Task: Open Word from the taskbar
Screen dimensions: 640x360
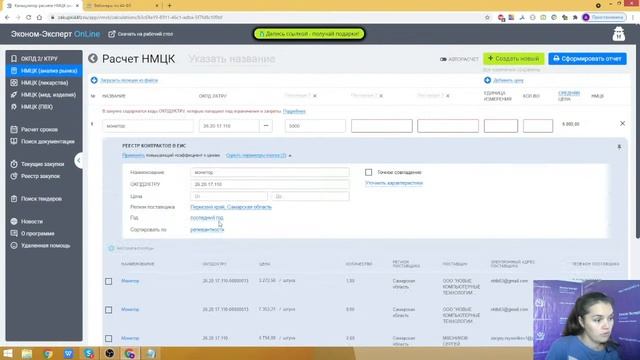Action: pos(69,353)
